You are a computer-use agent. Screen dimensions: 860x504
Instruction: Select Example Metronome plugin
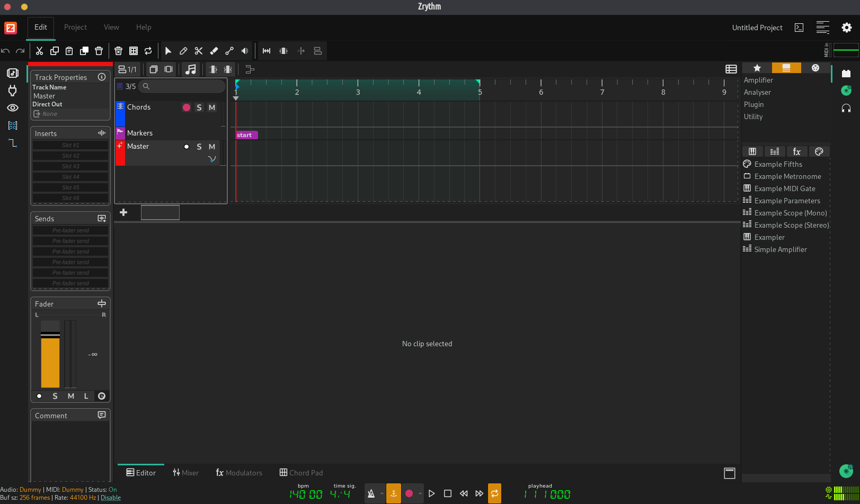(787, 176)
